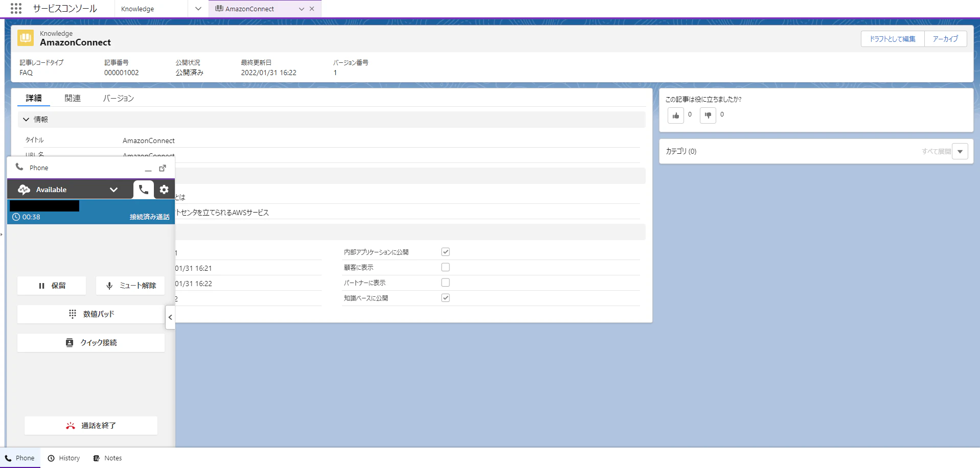End the call with 通話を終了

[91, 426]
